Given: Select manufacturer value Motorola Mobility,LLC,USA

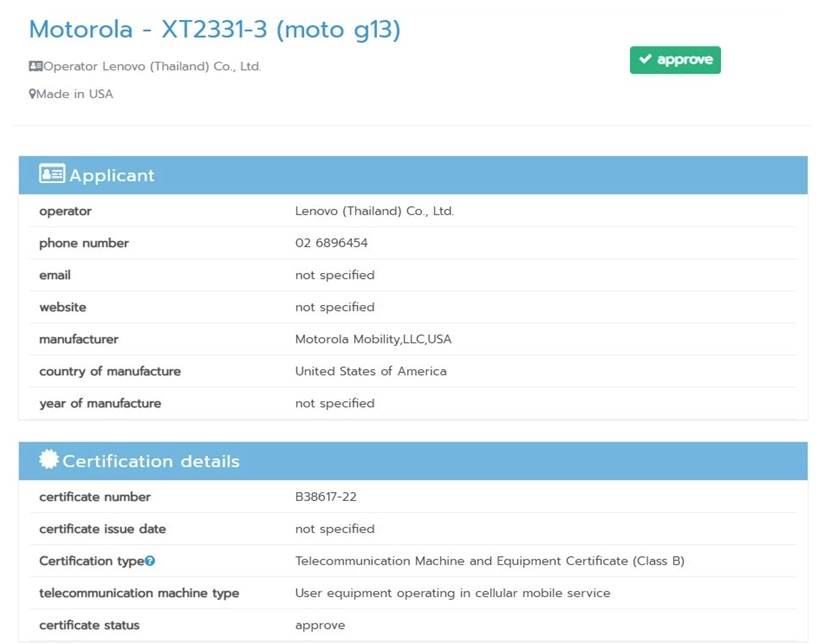Looking at the screenshot, I should pyautogui.click(x=373, y=339).
